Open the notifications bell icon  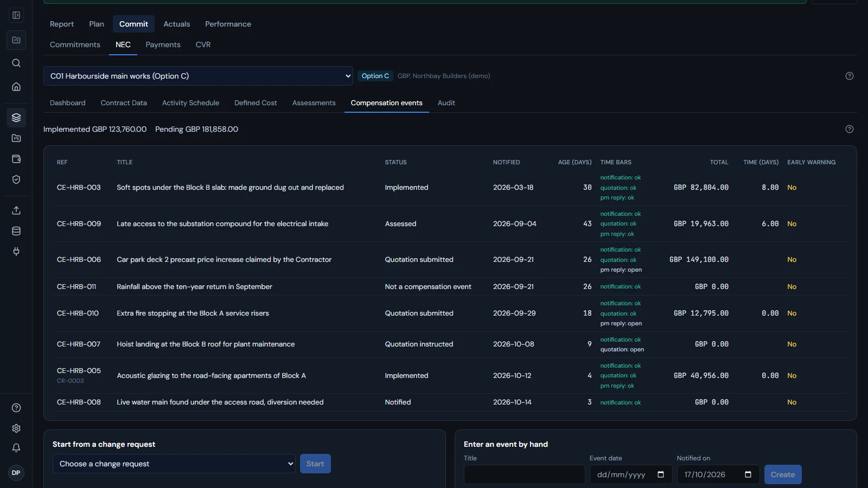click(16, 448)
